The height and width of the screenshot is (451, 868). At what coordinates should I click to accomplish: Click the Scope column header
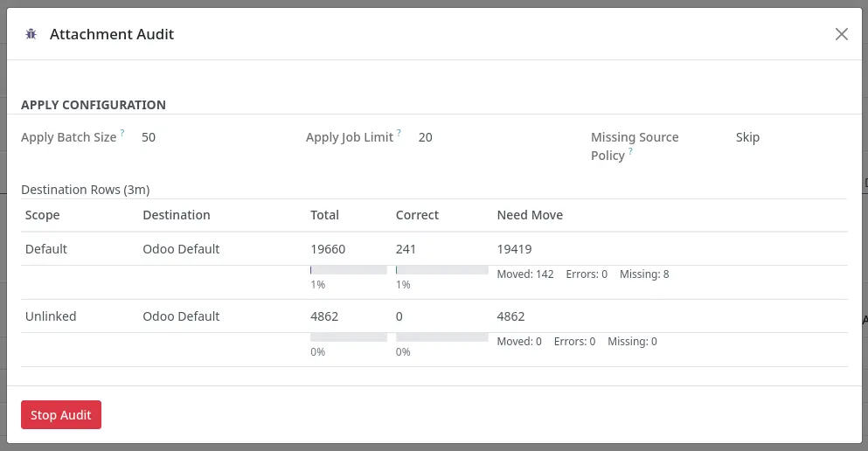(43, 215)
